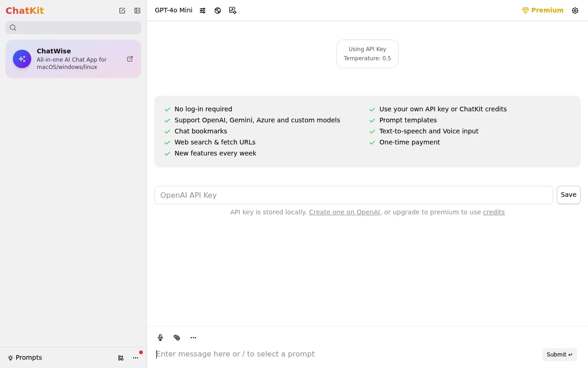Open the credits link
Screen dimensions: 588x368
coord(494,212)
